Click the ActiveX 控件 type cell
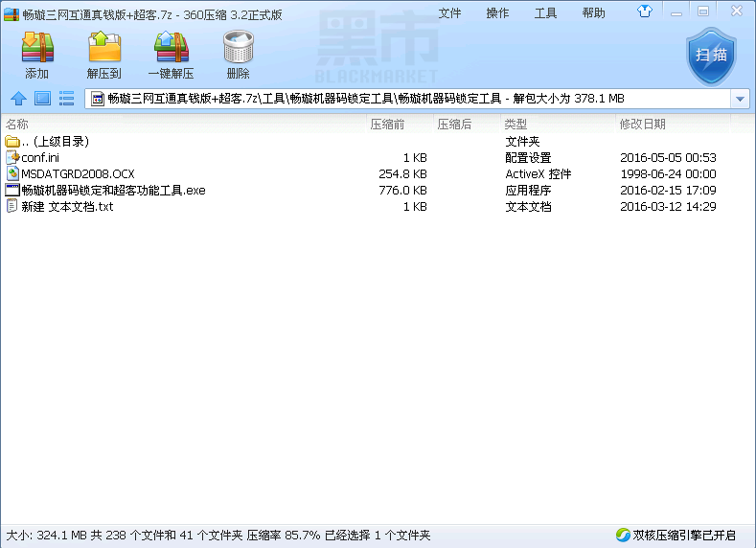This screenshot has height=548, width=756. tap(538, 174)
